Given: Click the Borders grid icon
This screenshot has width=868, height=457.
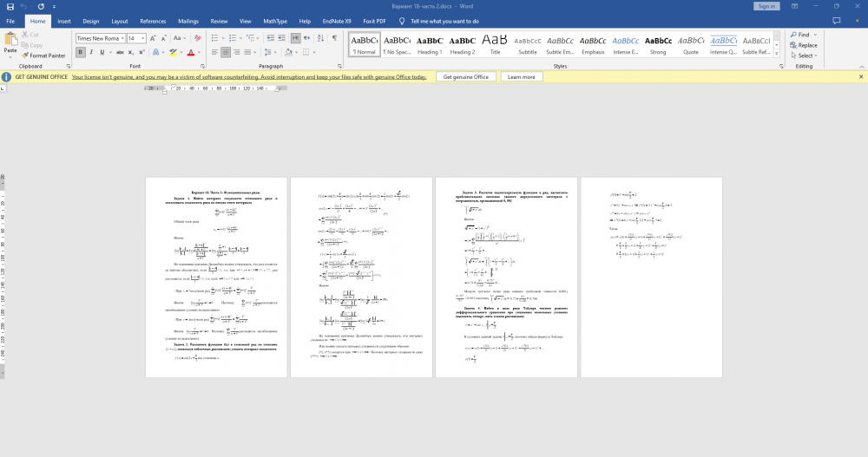Looking at the screenshot, I should point(306,52).
